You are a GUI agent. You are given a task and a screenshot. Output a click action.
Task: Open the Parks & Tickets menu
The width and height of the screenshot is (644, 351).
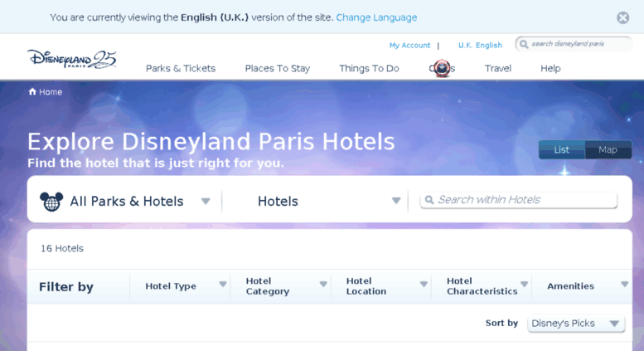coord(181,69)
